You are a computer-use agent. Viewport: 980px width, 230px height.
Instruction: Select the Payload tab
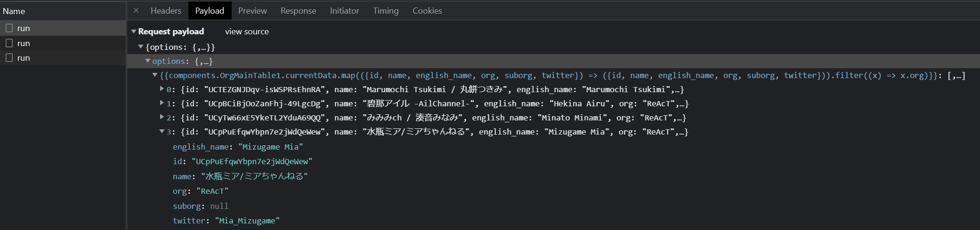tap(210, 10)
